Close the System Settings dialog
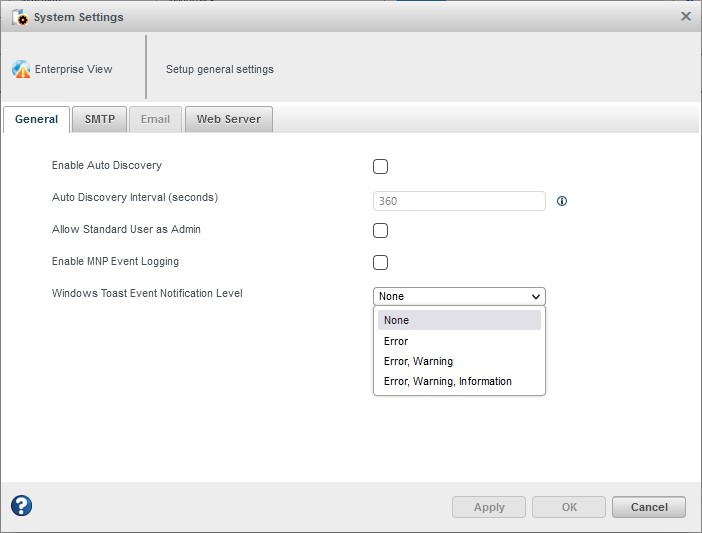 (686, 16)
